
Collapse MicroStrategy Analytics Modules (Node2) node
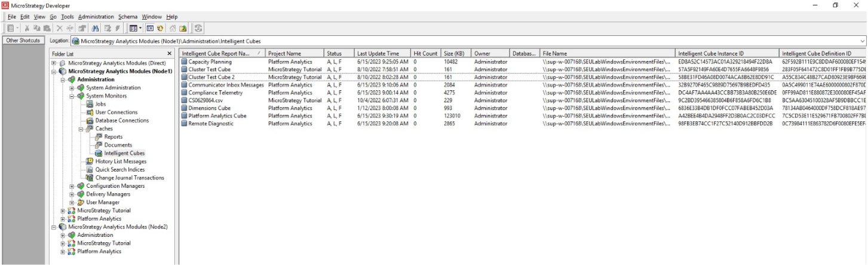click(54, 227)
